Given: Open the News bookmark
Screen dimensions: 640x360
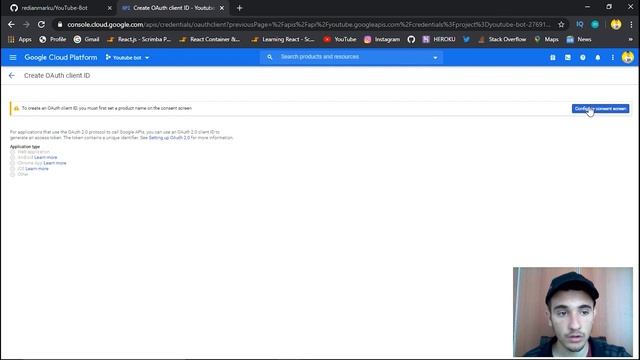Looking at the screenshot, I should coord(579,40).
